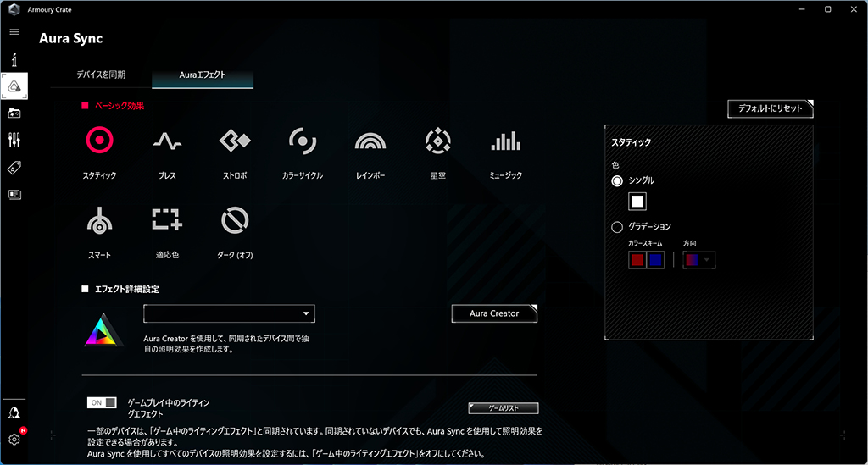This screenshot has height=465, width=868.
Task: Open the effect details dropdown list
Action: click(229, 313)
